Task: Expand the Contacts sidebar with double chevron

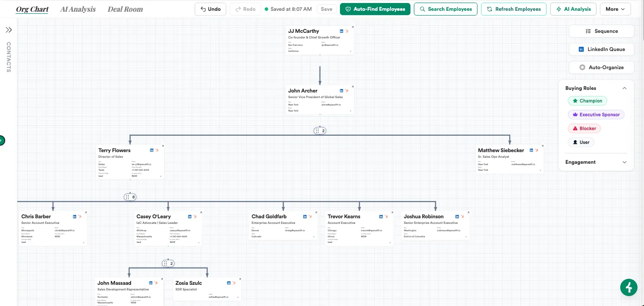Action: click(9, 30)
